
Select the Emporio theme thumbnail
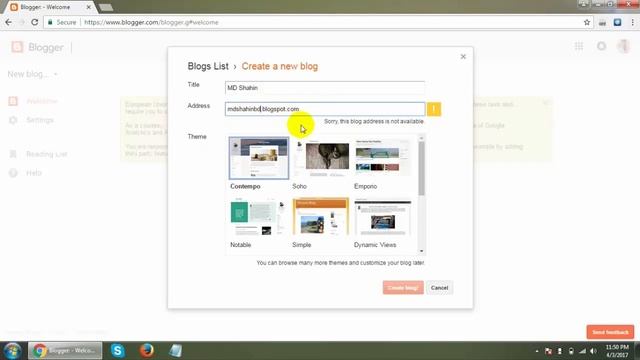pos(383,158)
